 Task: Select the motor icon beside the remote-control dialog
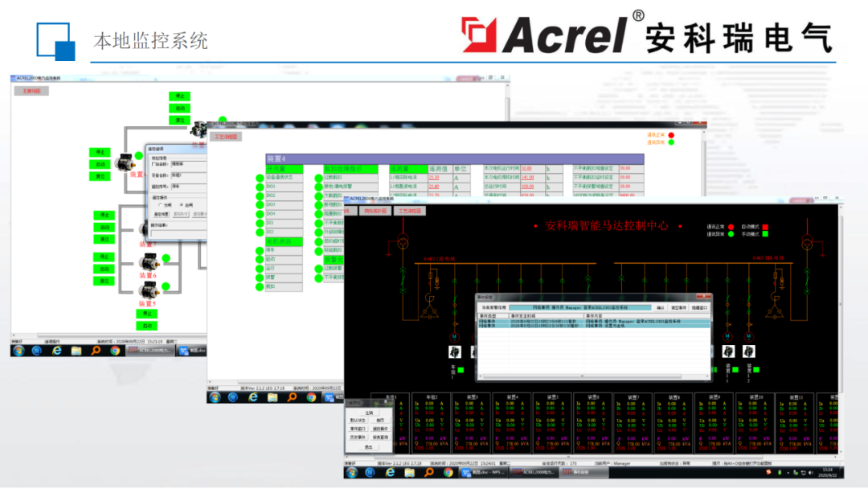125,162
